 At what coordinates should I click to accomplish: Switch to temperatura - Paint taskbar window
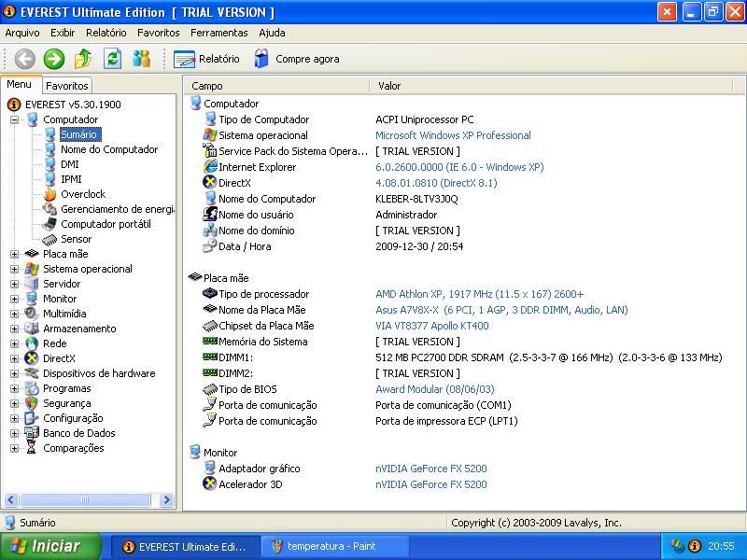pos(334,546)
